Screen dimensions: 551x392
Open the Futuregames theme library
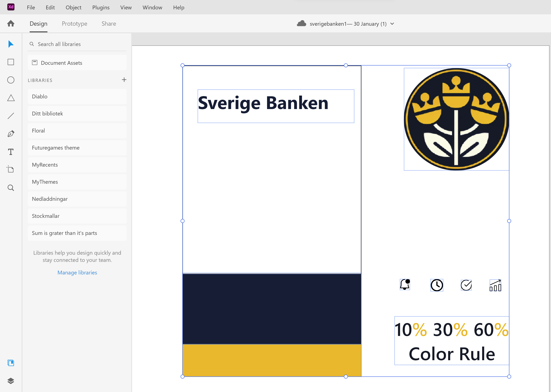[x=77, y=148]
